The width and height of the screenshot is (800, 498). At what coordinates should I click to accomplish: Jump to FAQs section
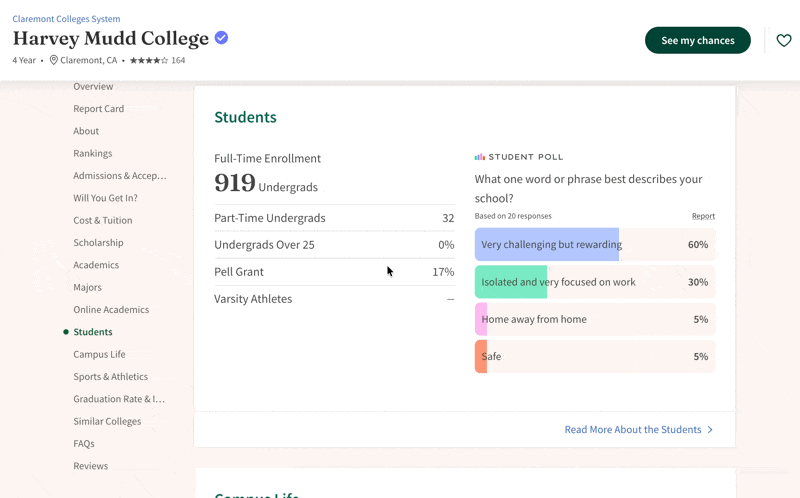[84, 443]
